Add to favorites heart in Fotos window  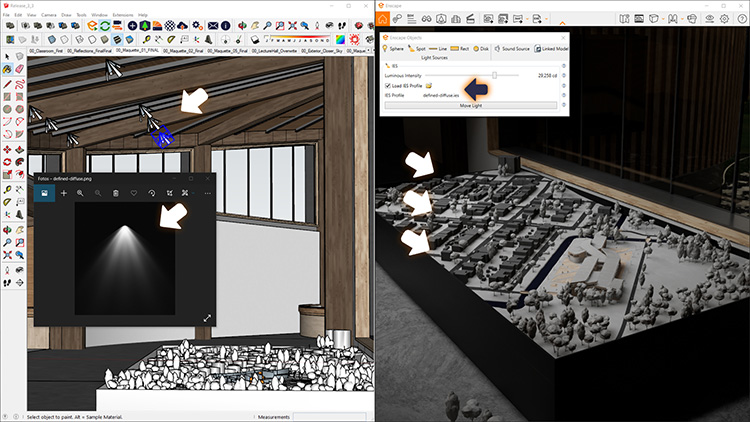point(134,193)
